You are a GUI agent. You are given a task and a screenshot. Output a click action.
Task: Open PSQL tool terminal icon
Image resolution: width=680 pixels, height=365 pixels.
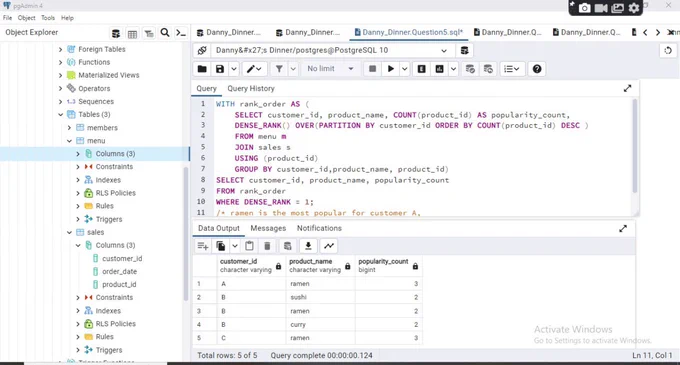pos(181,33)
